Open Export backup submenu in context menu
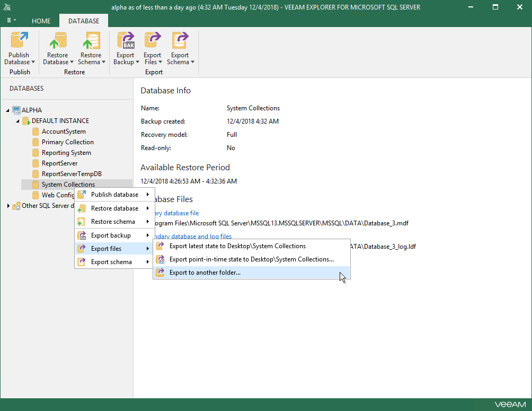532x411 pixels. point(114,235)
